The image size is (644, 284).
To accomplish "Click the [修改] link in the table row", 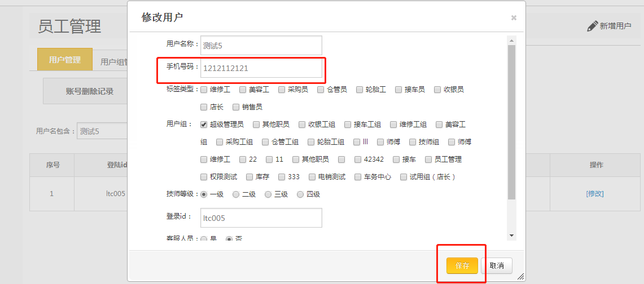I will click(595, 193).
